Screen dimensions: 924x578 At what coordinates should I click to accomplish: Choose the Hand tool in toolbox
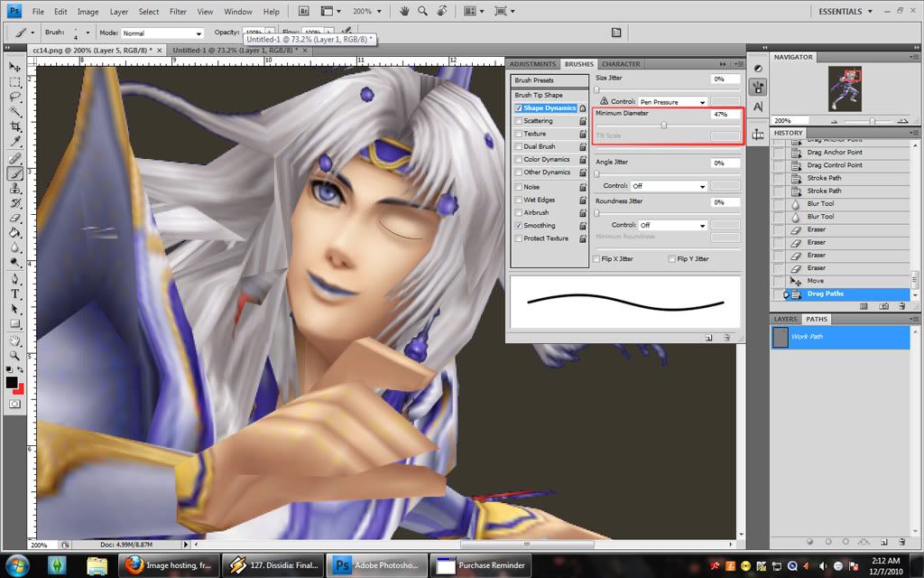[15, 341]
